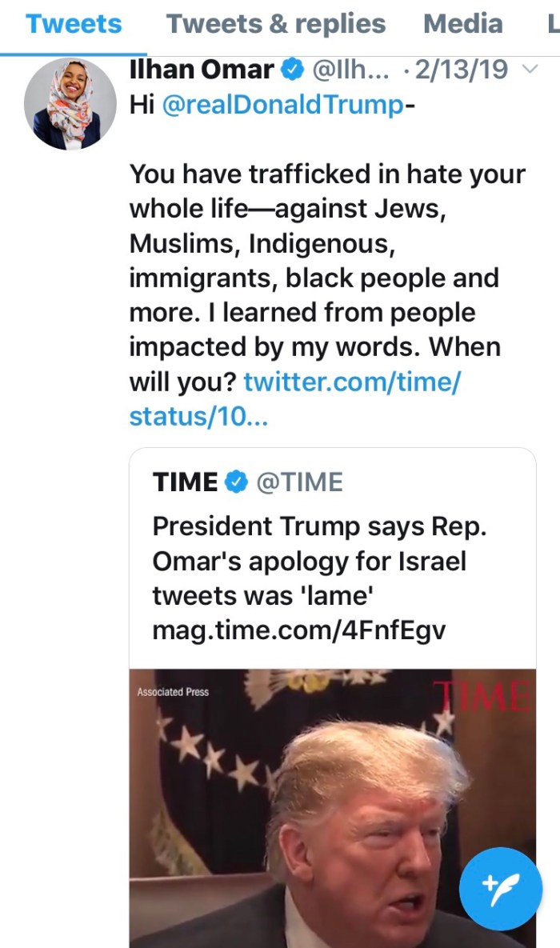The width and height of the screenshot is (560, 948).
Task: Open the mag.time.com/4FnfEgv link
Action: [x=298, y=630]
